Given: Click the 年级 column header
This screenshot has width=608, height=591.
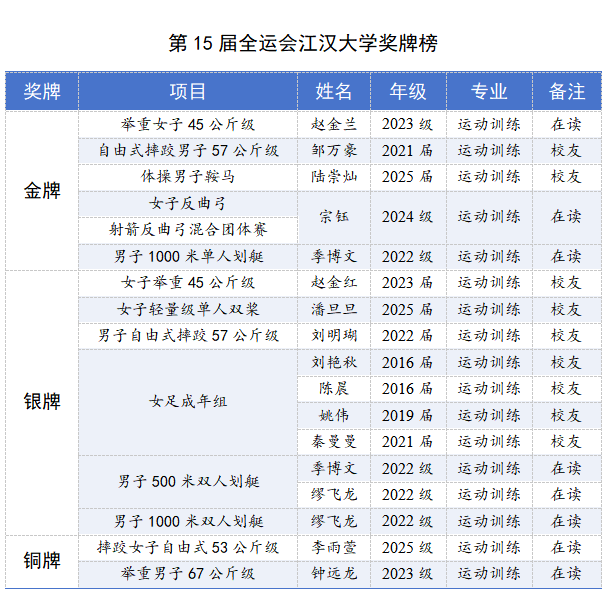Looking at the screenshot, I should pyautogui.click(x=407, y=92).
